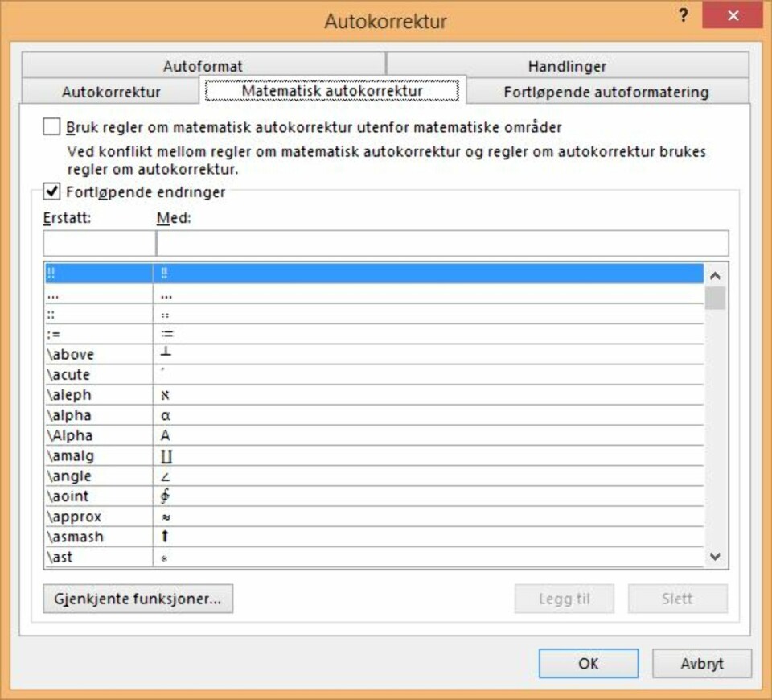Switch to the Autoformat tab
Screen dimensions: 772x700
click(203, 66)
